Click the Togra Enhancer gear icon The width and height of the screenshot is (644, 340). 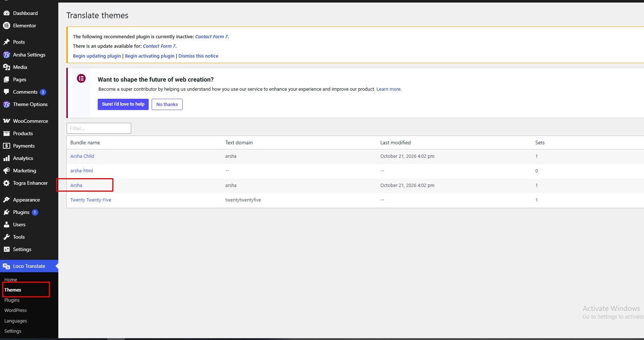tap(6, 183)
